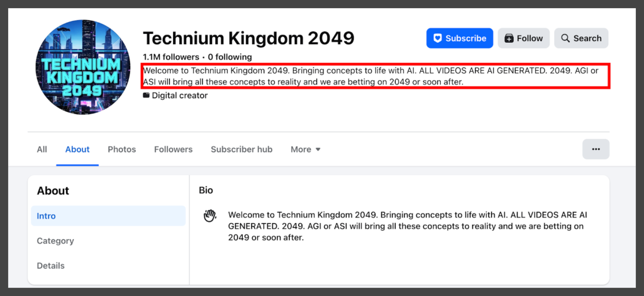Go to the Followers tab
Image resolution: width=644 pixels, height=296 pixels.
173,149
